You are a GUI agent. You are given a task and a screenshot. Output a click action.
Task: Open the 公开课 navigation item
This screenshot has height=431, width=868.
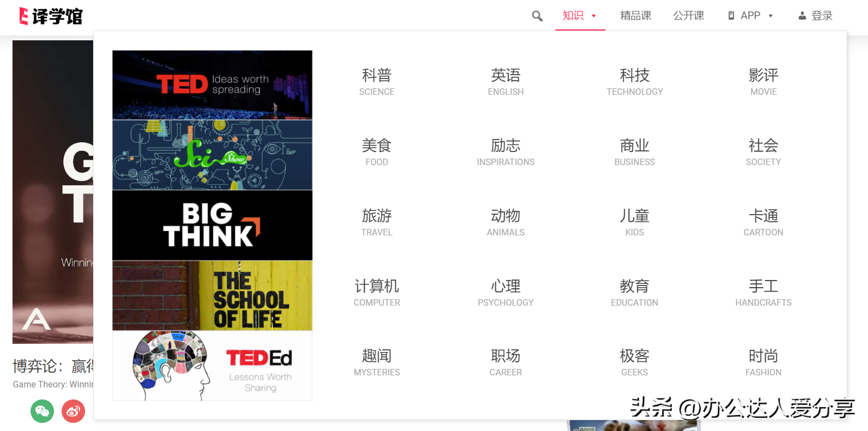point(688,16)
